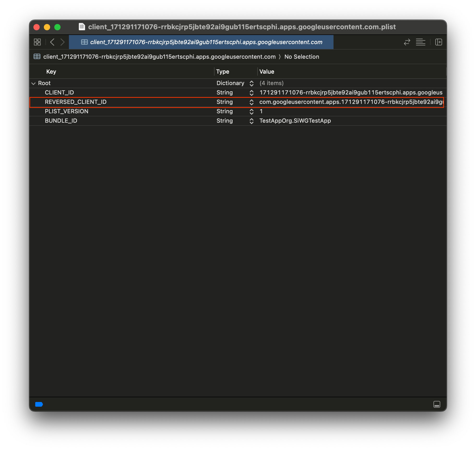Image resolution: width=476 pixels, height=450 pixels.
Task: Enable code review mode with double-arrow icon
Action: (x=407, y=42)
